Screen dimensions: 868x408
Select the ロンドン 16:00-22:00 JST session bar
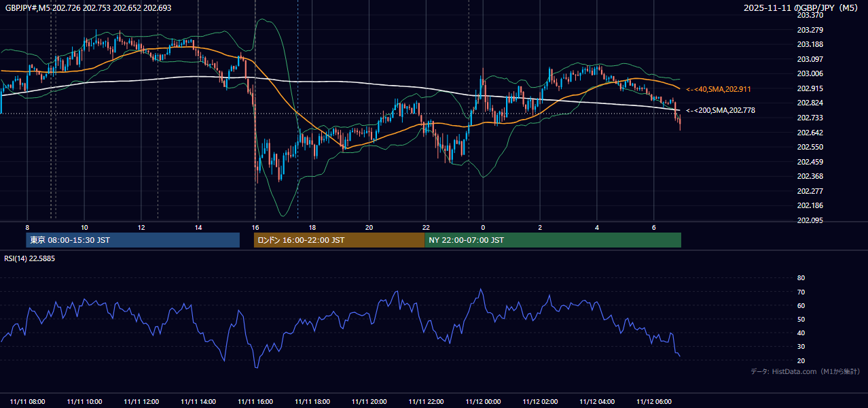pyautogui.click(x=339, y=240)
